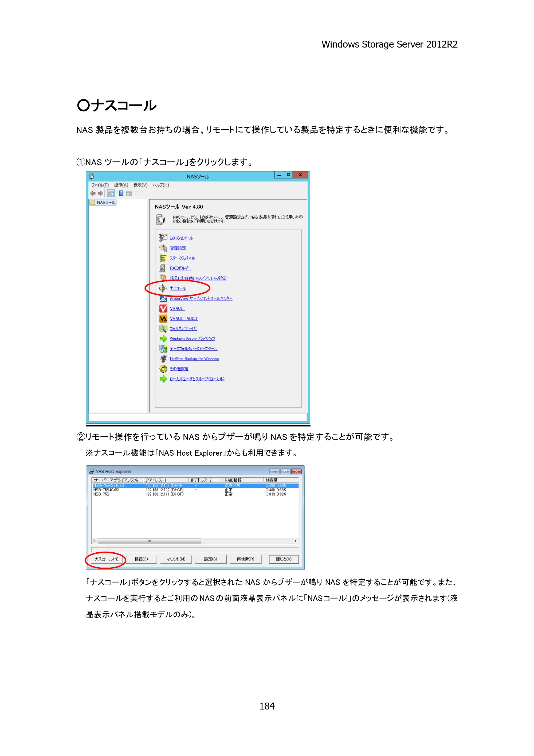Screen dimensions: 534x756
Task: Click the ローカルユーザとグループ arrow icon
Action: coord(163,379)
